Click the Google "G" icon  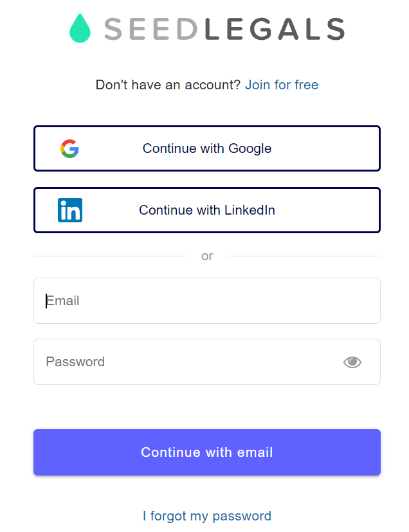click(x=69, y=148)
